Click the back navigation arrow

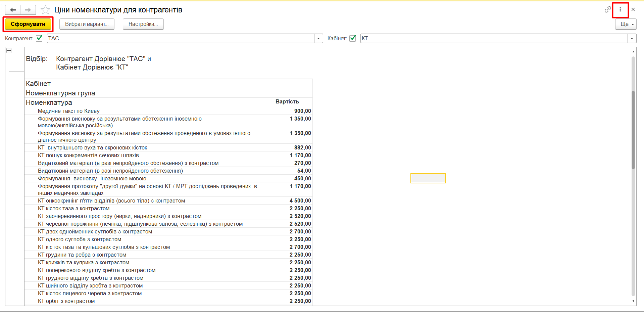pyautogui.click(x=13, y=10)
